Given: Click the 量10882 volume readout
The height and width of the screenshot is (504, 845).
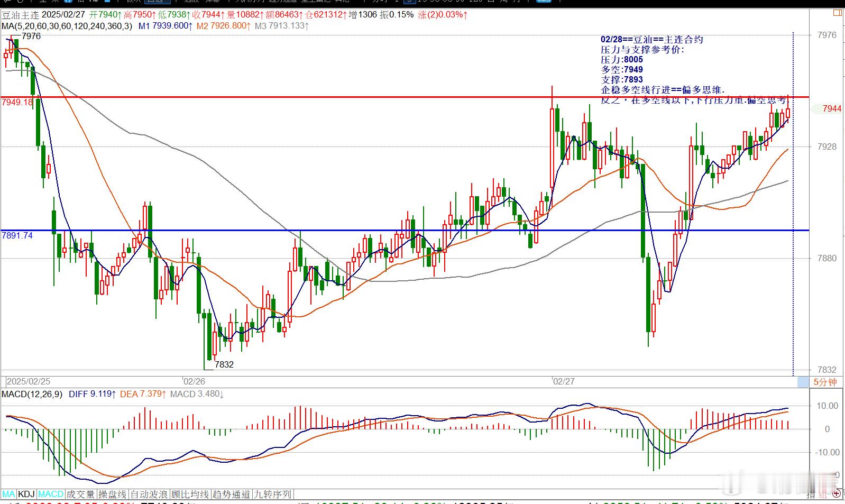Looking at the screenshot, I should point(244,15).
